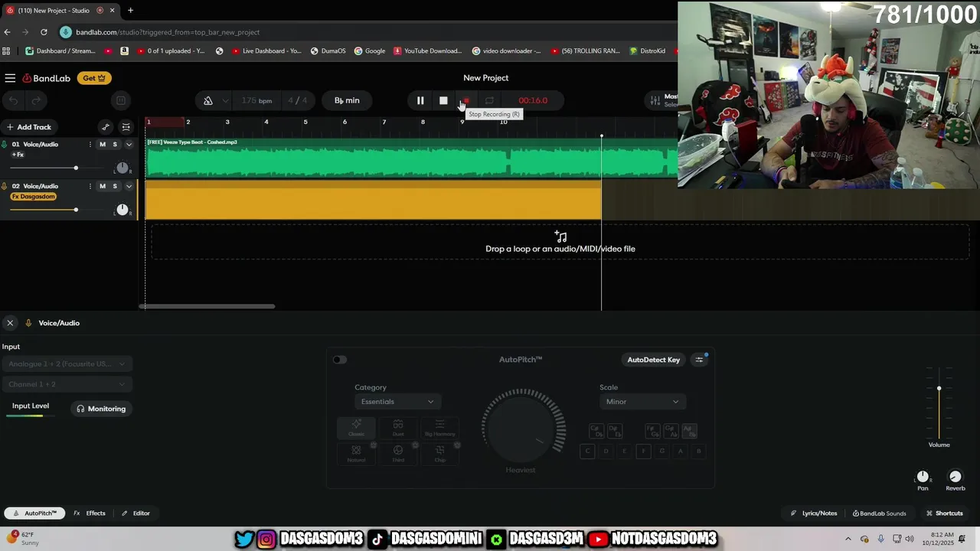Image resolution: width=980 pixels, height=551 pixels.
Task: Mute track 02 Voice/Audio
Action: click(x=103, y=186)
